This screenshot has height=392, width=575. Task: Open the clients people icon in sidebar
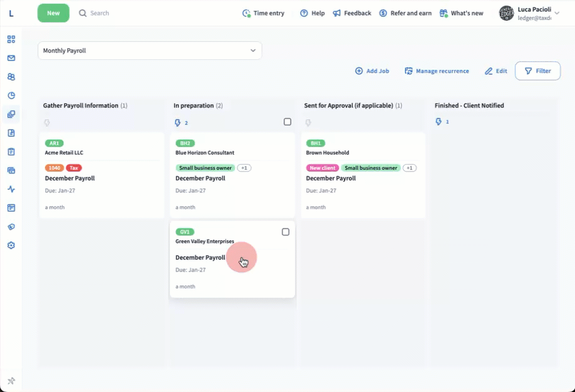pyautogui.click(x=11, y=77)
